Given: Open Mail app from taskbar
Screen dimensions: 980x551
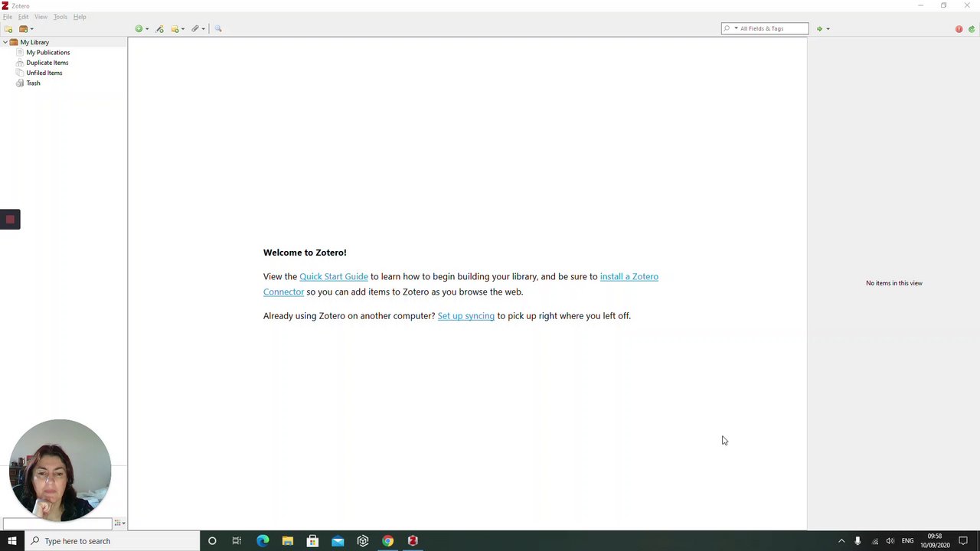Looking at the screenshot, I should [x=338, y=541].
